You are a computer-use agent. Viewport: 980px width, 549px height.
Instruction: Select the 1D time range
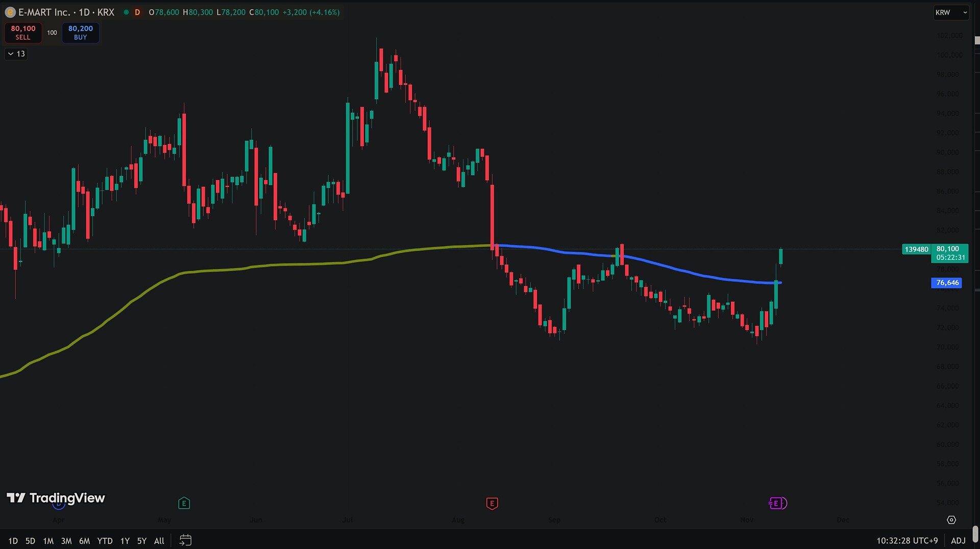click(13, 541)
